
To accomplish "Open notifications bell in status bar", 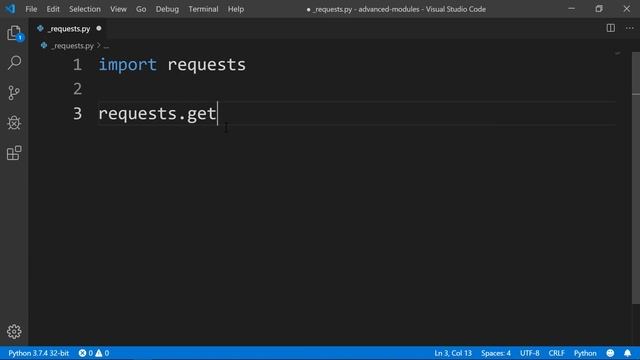I will (x=627, y=353).
